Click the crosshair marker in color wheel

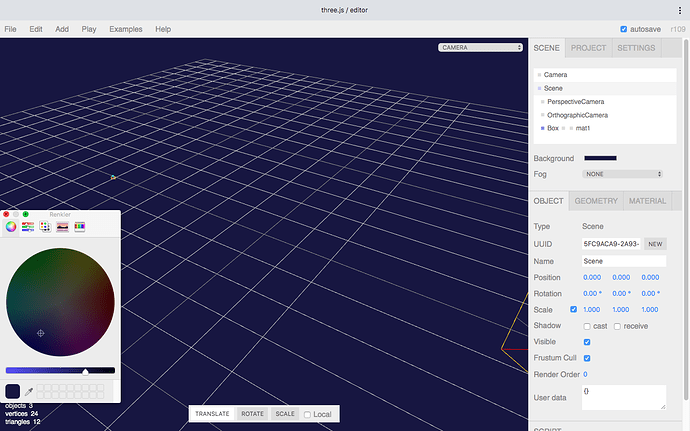click(x=40, y=333)
